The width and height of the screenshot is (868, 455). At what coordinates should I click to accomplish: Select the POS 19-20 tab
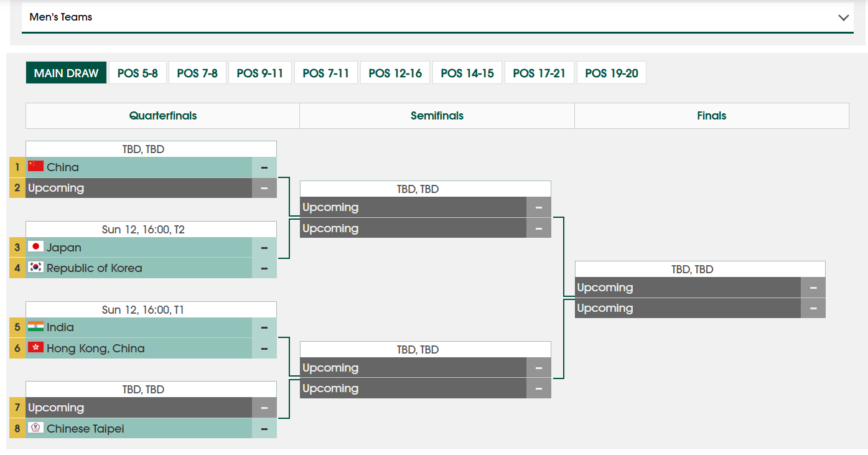click(x=612, y=73)
